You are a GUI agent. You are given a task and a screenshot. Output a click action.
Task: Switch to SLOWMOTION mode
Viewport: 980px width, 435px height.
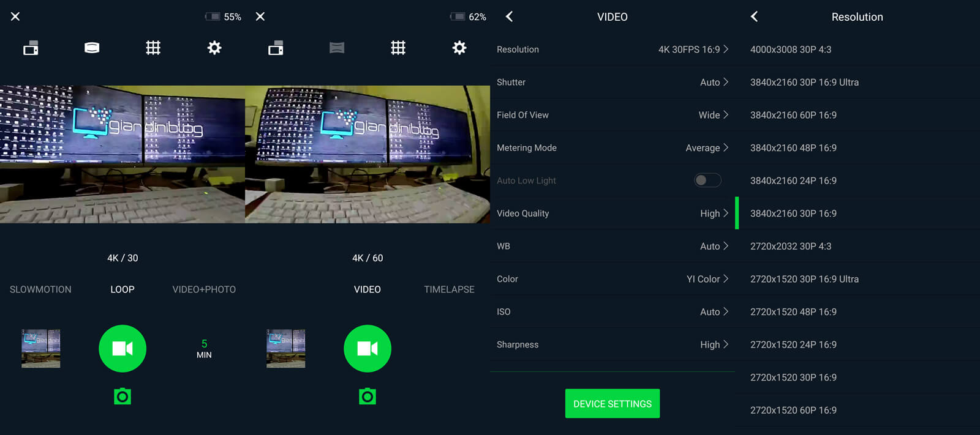40,289
